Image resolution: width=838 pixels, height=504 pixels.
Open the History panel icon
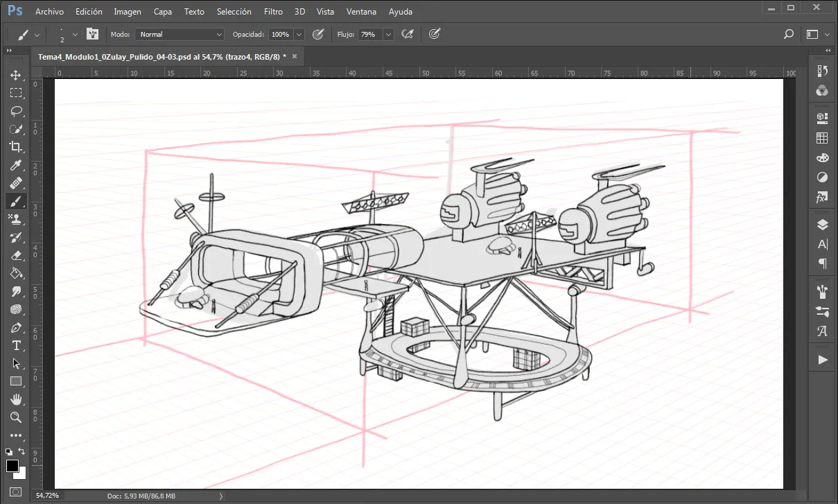click(x=823, y=71)
